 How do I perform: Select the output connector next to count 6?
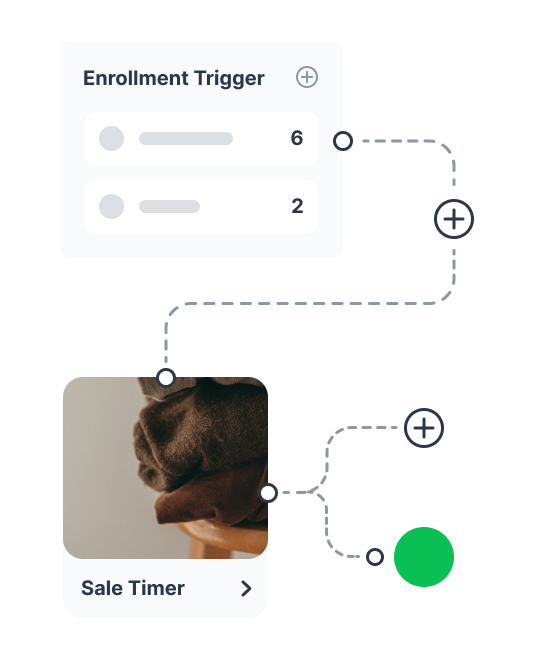[343, 141]
